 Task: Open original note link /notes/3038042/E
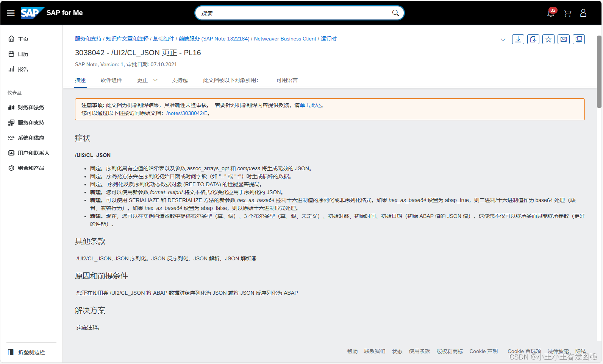click(187, 113)
